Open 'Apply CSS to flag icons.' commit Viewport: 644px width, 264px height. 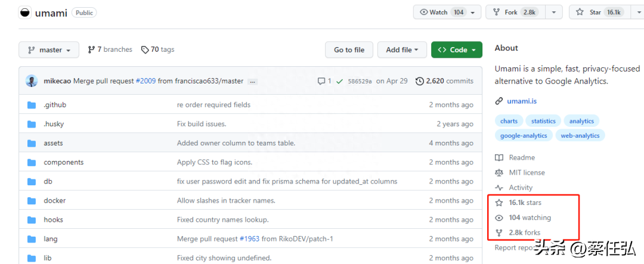pos(215,162)
